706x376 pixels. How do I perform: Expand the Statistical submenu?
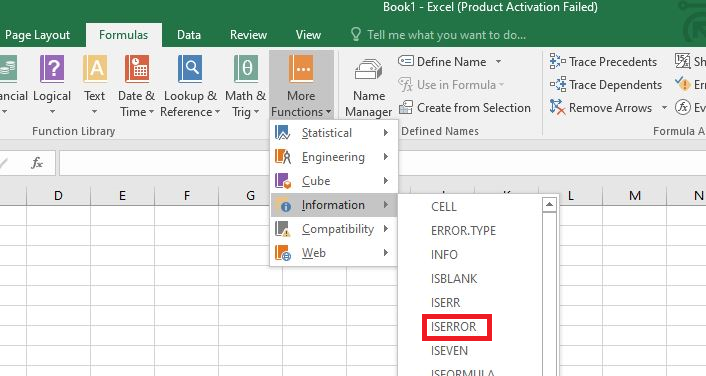click(334, 133)
